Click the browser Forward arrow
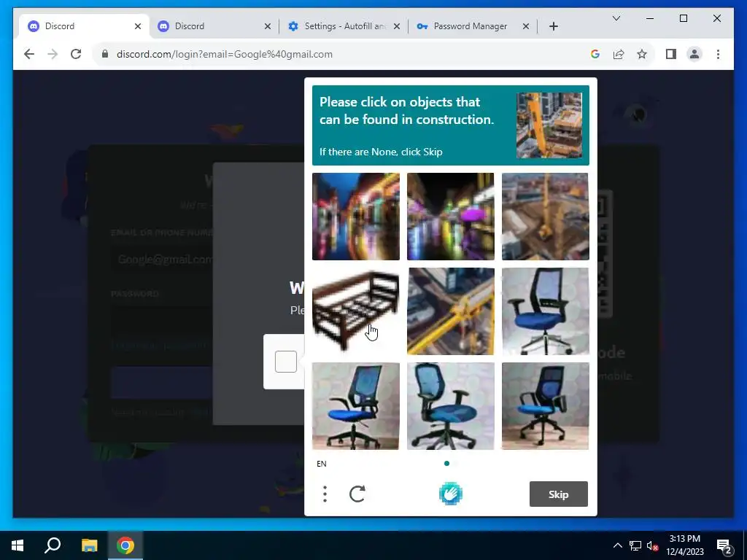The image size is (747, 560). click(53, 54)
